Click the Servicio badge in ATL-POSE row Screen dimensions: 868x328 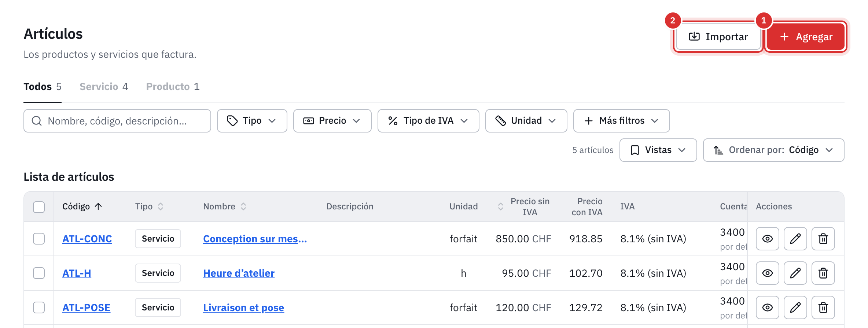pos(158,307)
